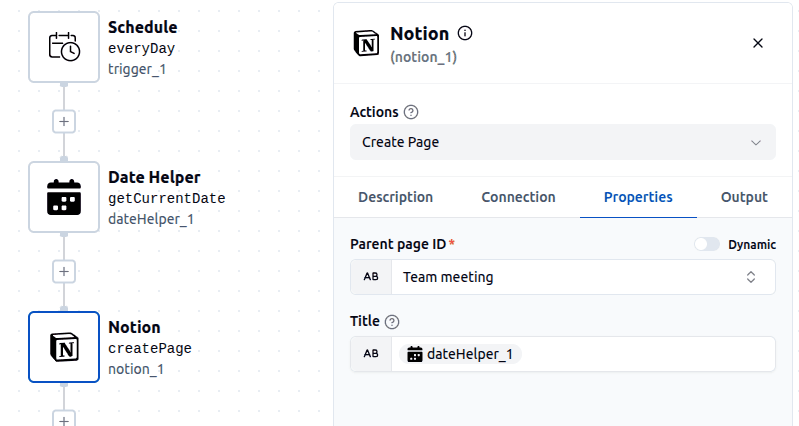Click the trigger_1 identifier text
799x426 pixels.
pyautogui.click(x=137, y=69)
